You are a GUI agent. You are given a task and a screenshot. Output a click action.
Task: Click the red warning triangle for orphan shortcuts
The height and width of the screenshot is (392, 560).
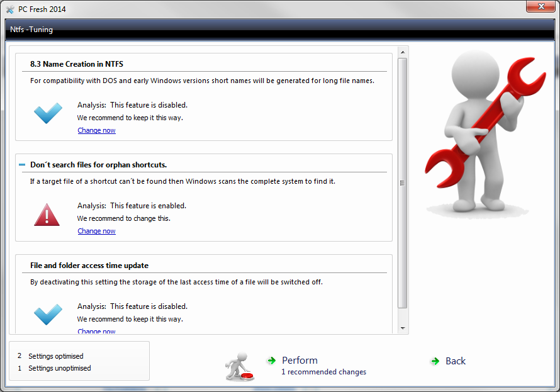(47, 215)
